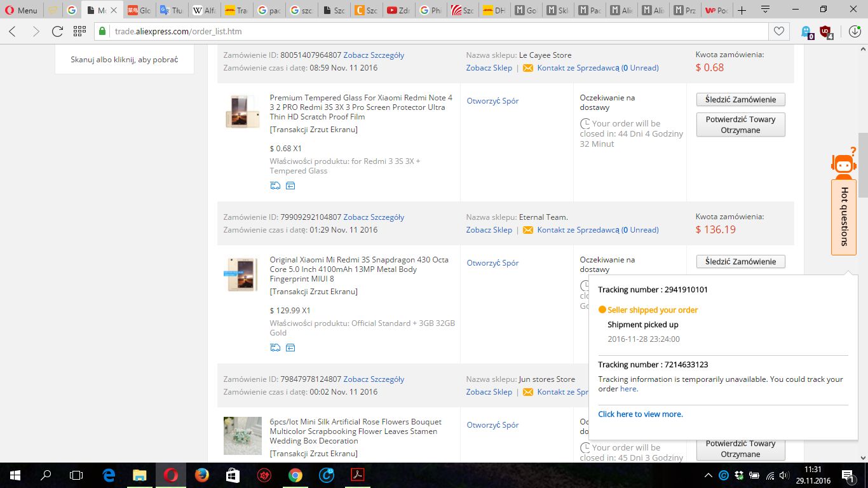
Task: Click the Xiaomi Redmi 3S product thumbnail
Action: pyautogui.click(x=241, y=274)
